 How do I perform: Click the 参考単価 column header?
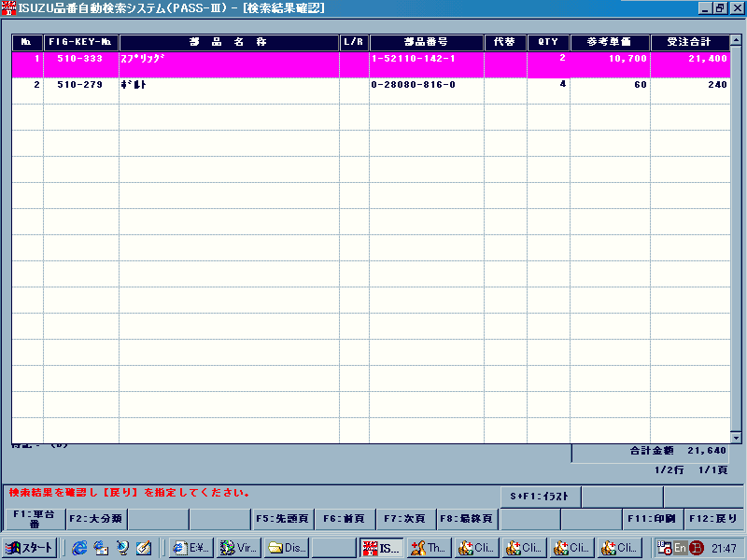(x=610, y=42)
